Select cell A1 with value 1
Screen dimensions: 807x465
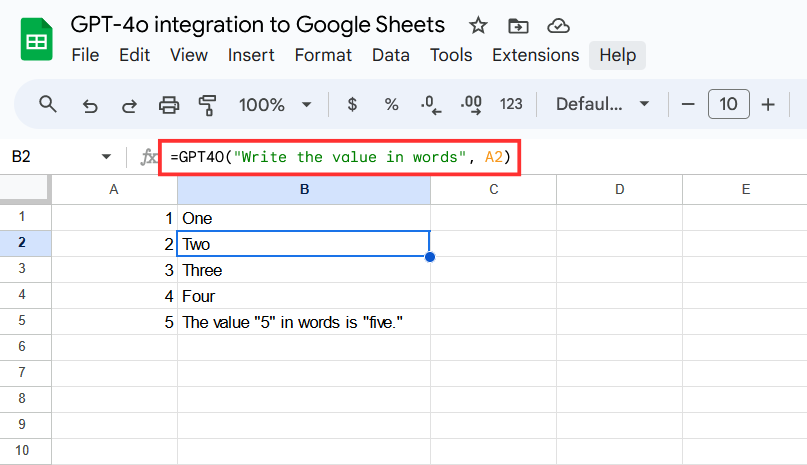tap(114, 218)
